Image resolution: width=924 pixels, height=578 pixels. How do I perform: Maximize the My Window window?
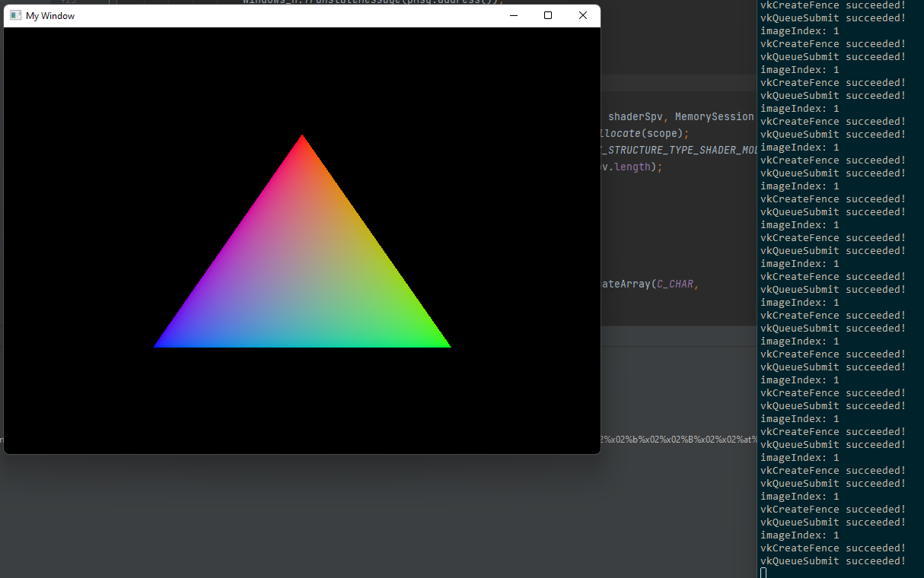(x=548, y=16)
